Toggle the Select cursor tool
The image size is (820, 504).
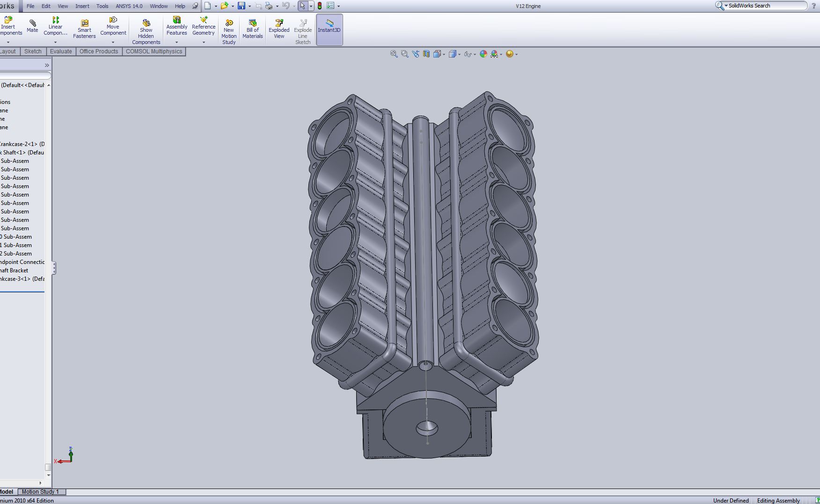coord(303,6)
